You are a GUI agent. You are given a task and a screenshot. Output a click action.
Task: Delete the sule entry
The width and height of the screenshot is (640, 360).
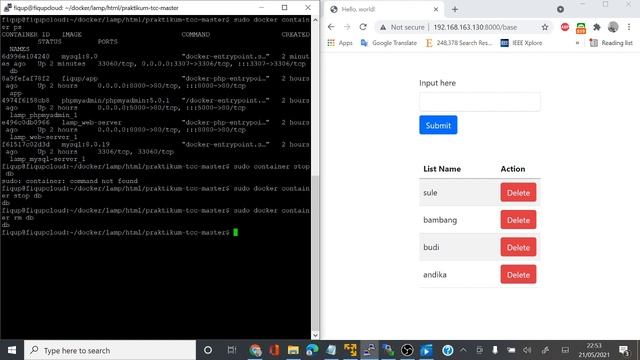click(x=518, y=193)
